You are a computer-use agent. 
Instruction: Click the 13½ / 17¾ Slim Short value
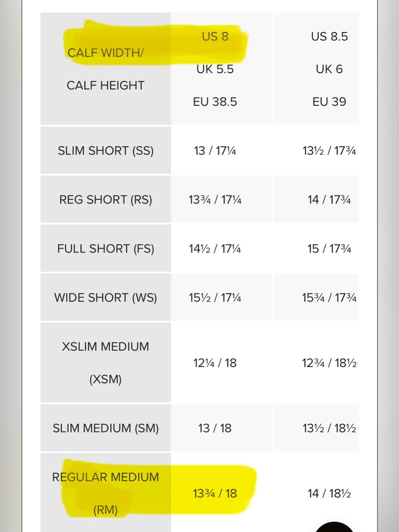329,151
